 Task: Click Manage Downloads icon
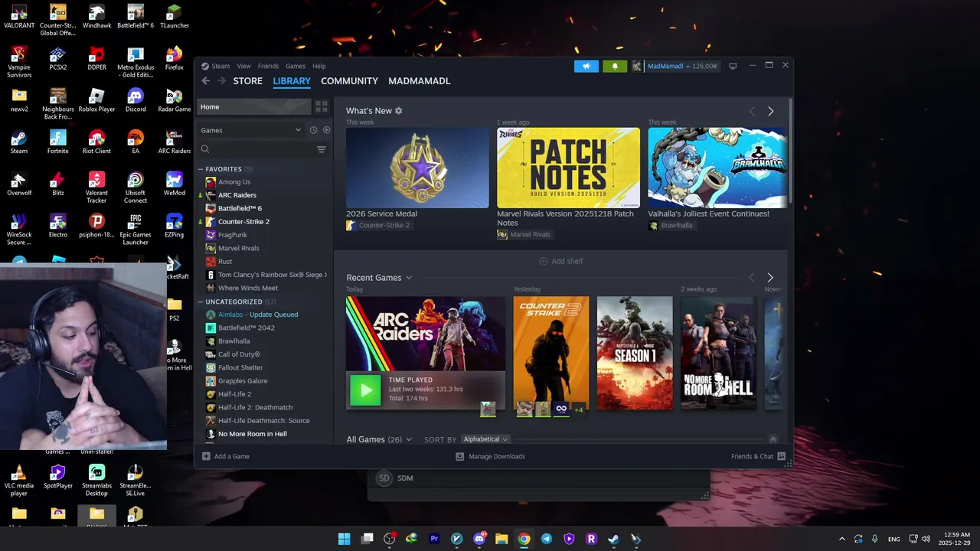459,456
